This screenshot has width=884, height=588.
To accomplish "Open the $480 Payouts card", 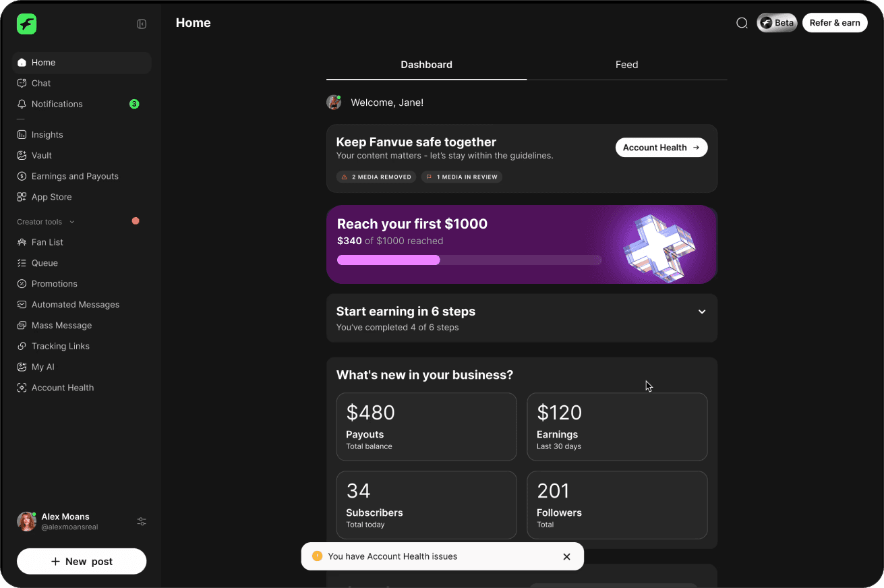I will pyautogui.click(x=427, y=427).
